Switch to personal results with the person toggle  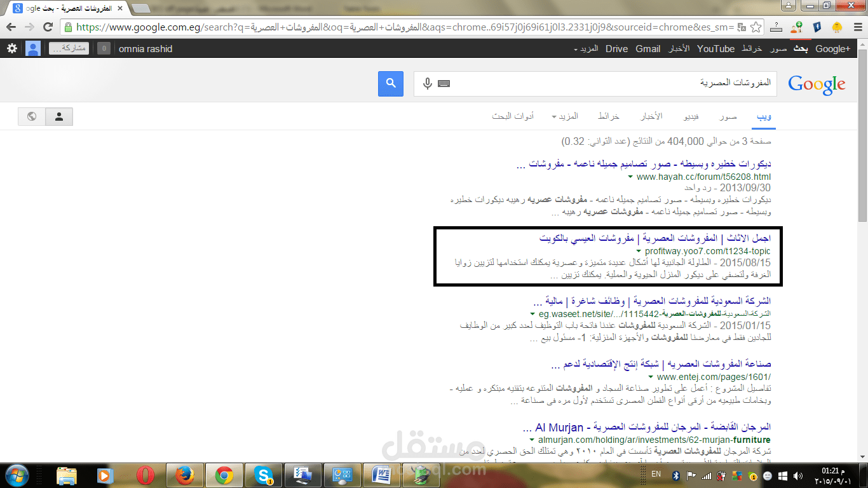pos(59,116)
